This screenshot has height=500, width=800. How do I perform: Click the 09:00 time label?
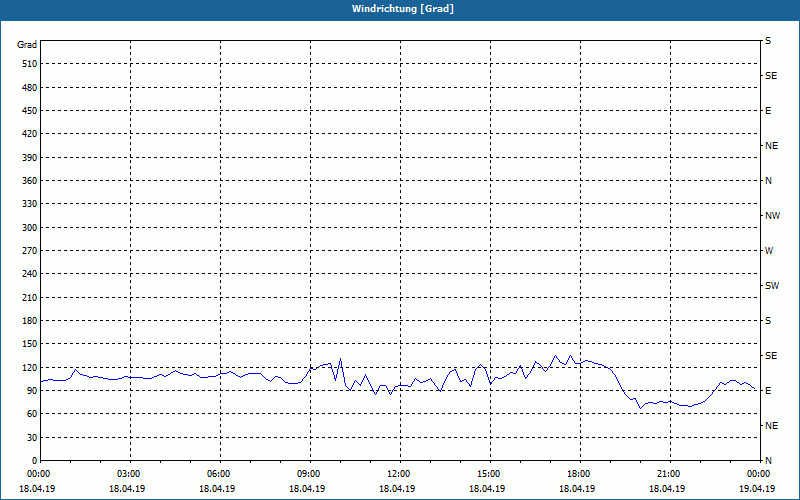308,474
